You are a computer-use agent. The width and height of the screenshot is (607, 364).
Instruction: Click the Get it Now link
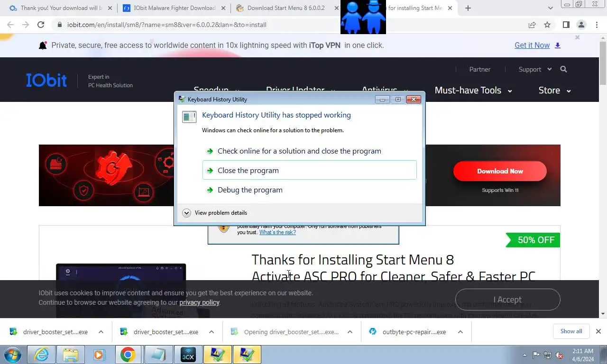(x=532, y=45)
